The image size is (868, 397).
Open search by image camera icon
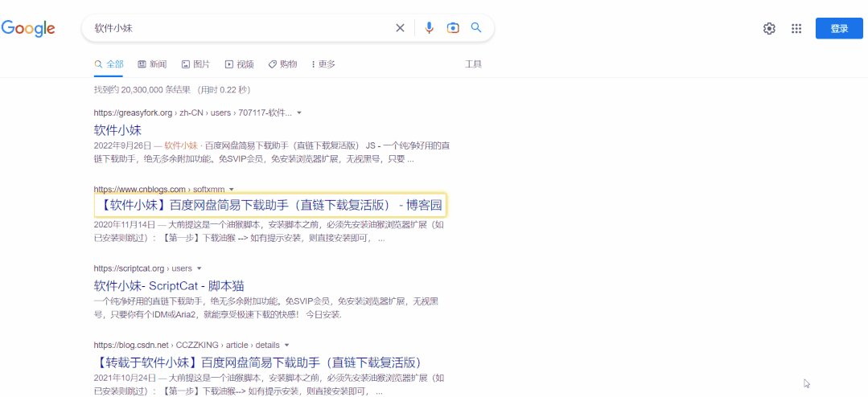coord(453,27)
